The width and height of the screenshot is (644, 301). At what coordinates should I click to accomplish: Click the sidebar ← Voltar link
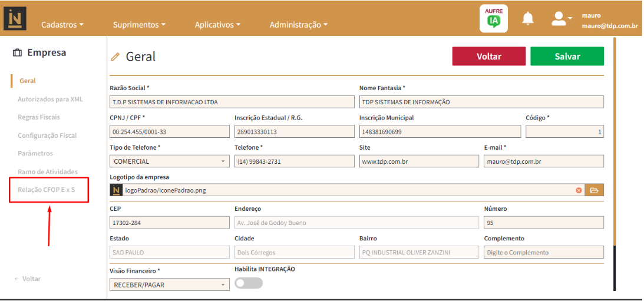click(28, 279)
